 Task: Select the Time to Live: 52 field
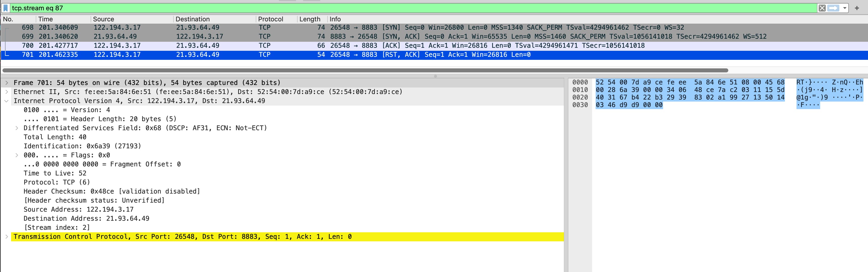tap(55, 173)
